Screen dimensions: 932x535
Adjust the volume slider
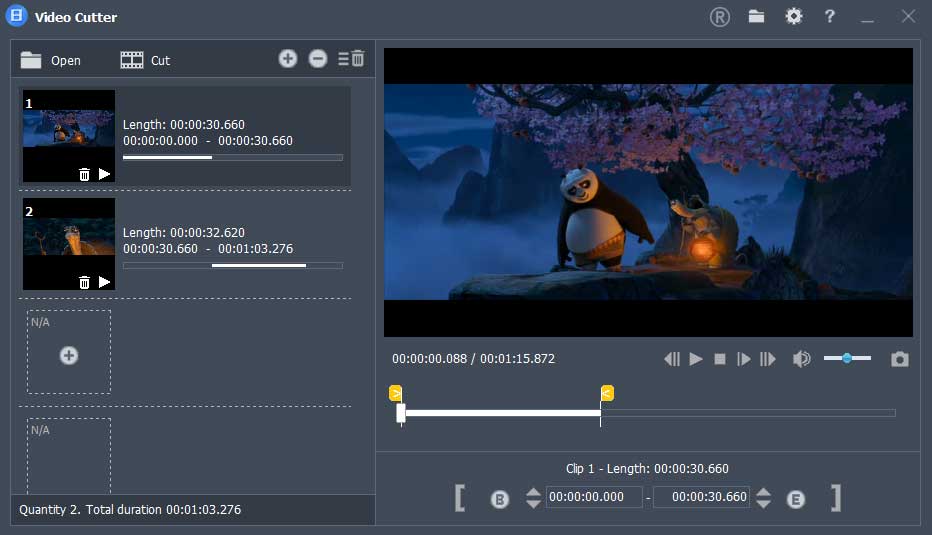(x=847, y=358)
